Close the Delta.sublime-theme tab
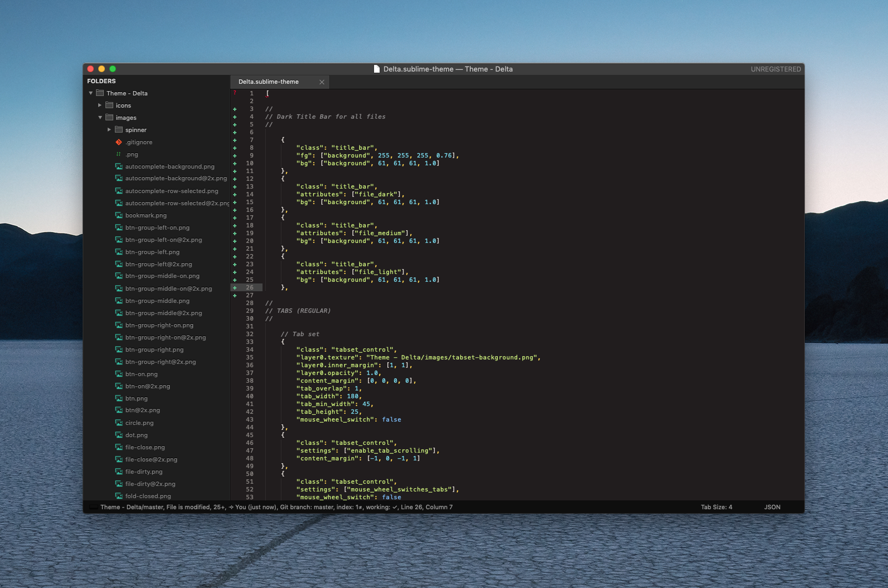 [322, 82]
